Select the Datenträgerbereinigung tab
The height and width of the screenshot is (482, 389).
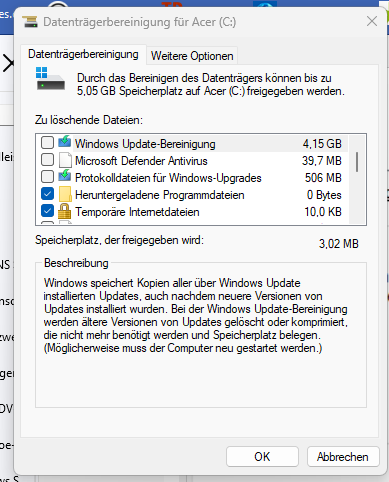pos(83,54)
